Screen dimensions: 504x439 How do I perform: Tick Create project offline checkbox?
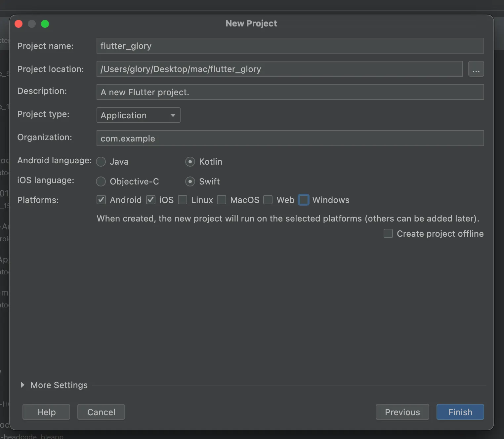(x=388, y=234)
